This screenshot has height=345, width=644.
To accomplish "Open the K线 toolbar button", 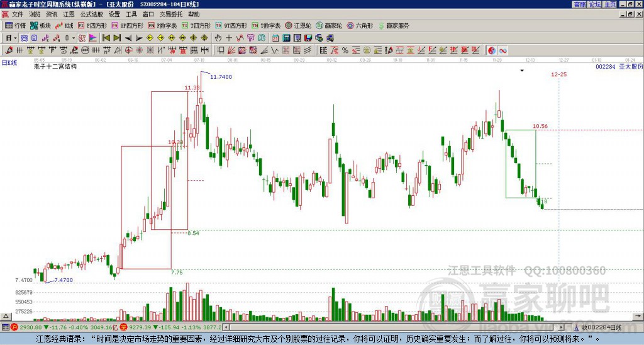I will [x=64, y=25].
